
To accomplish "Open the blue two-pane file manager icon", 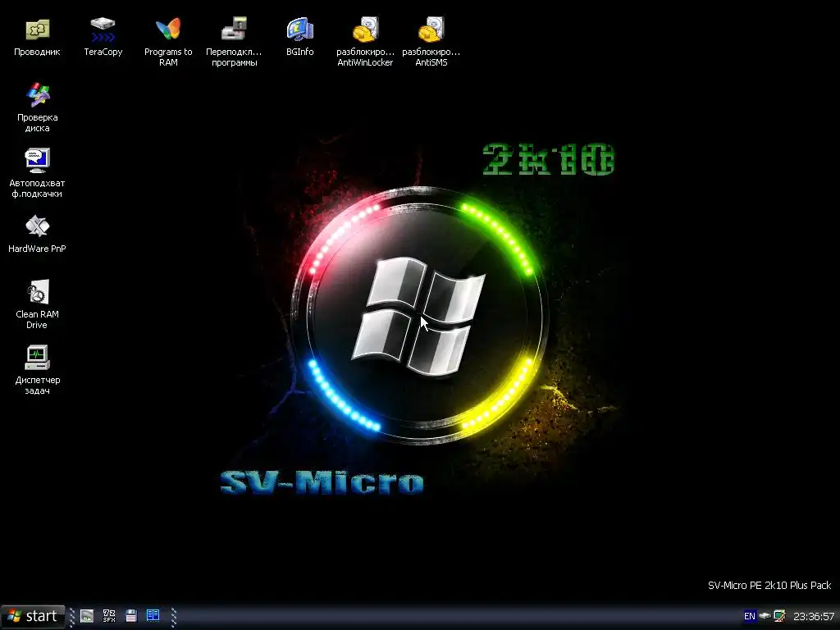I will tap(153, 615).
